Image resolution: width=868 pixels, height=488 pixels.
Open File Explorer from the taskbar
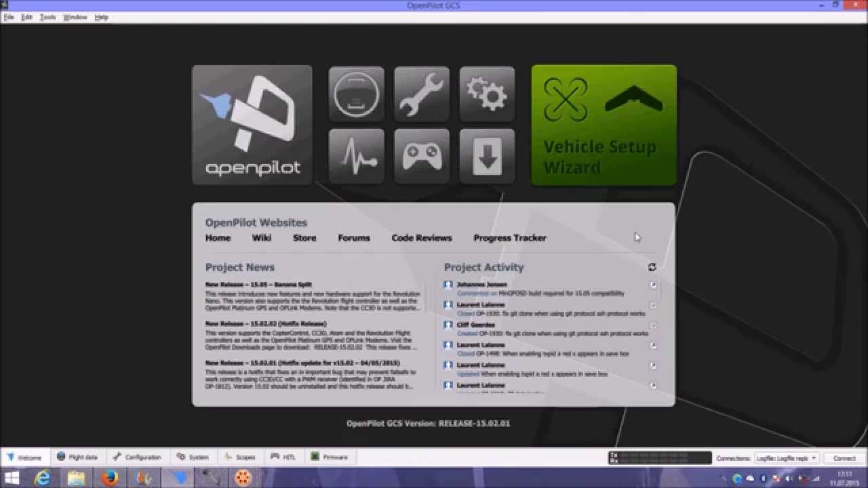[x=76, y=479]
